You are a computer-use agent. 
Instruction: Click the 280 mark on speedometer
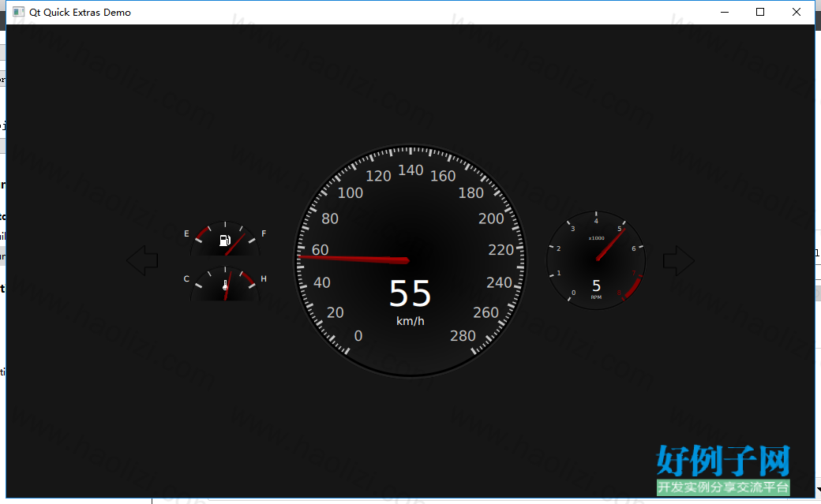click(x=463, y=335)
